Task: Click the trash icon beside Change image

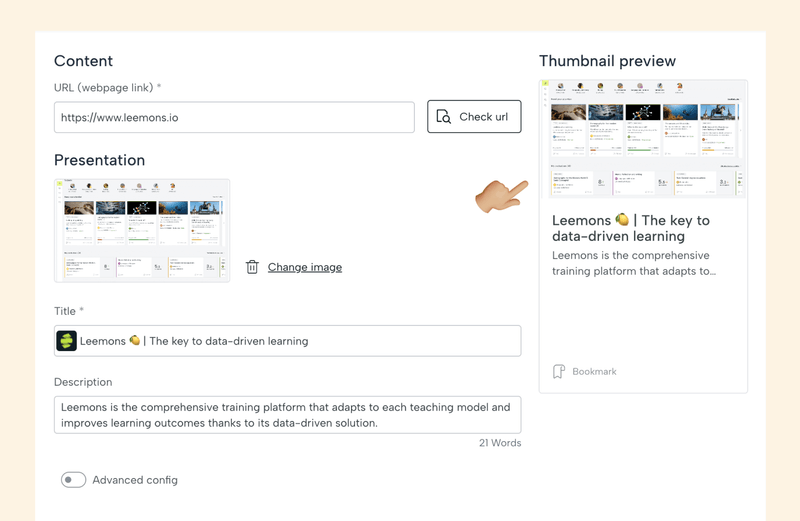Action: coord(252,267)
